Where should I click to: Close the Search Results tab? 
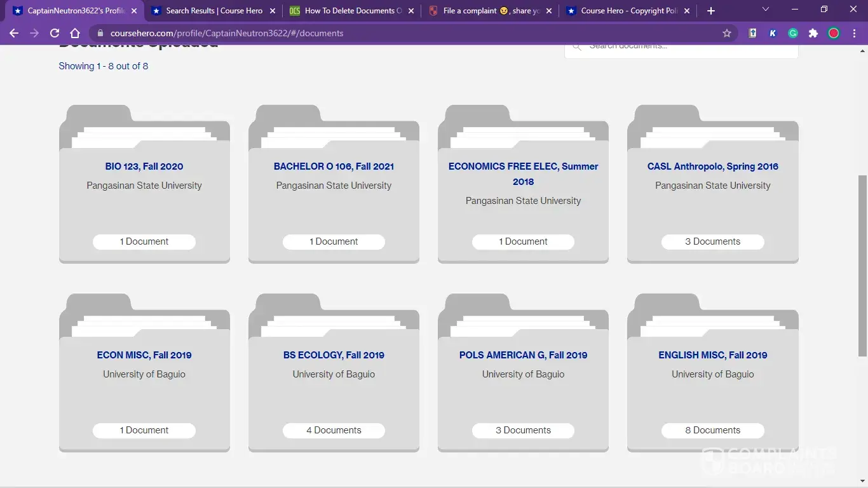click(273, 11)
